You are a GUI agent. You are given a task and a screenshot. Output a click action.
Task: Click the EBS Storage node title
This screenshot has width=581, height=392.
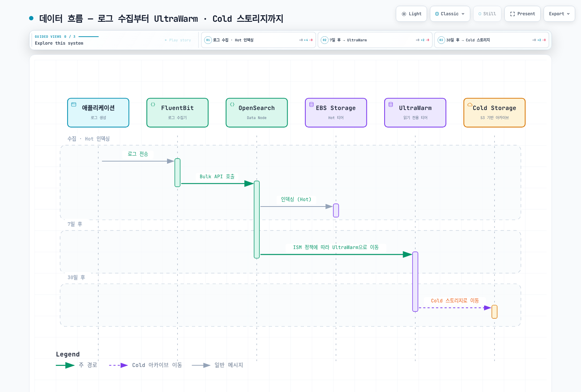point(336,108)
